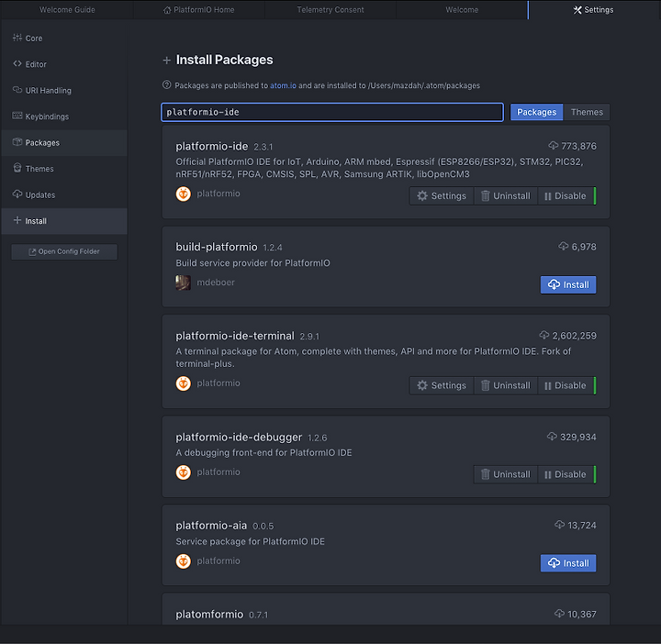Screen dimensions: 661x644
Task: Switch to the Telemetry Consent tab
Action: [330, 10]
